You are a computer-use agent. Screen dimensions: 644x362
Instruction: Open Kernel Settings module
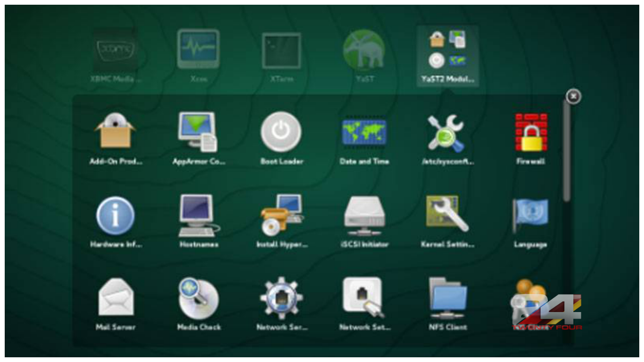point(447,214)
